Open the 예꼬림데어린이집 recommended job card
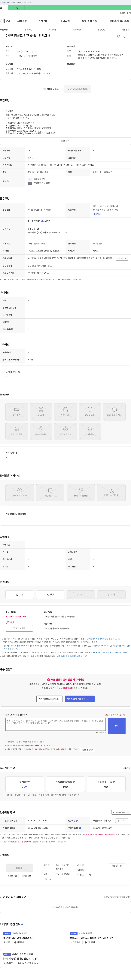Viewport: 131px width, 980px height. pos(32,938)
